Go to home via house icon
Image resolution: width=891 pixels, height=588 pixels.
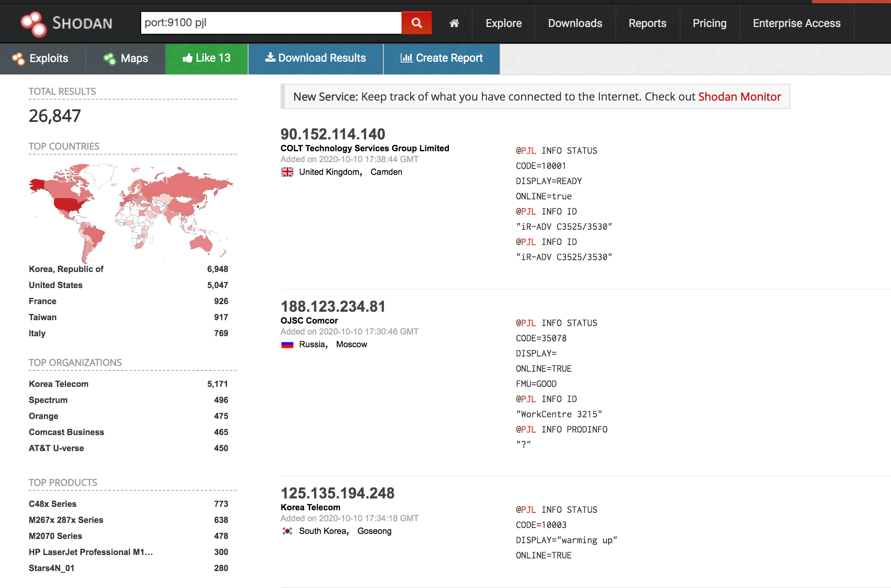pos(454,23)
